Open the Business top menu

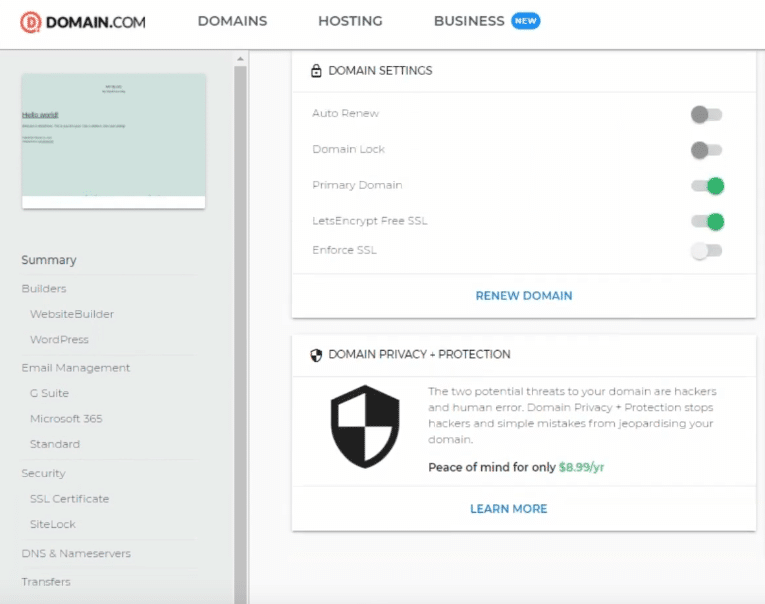(469, 21)
